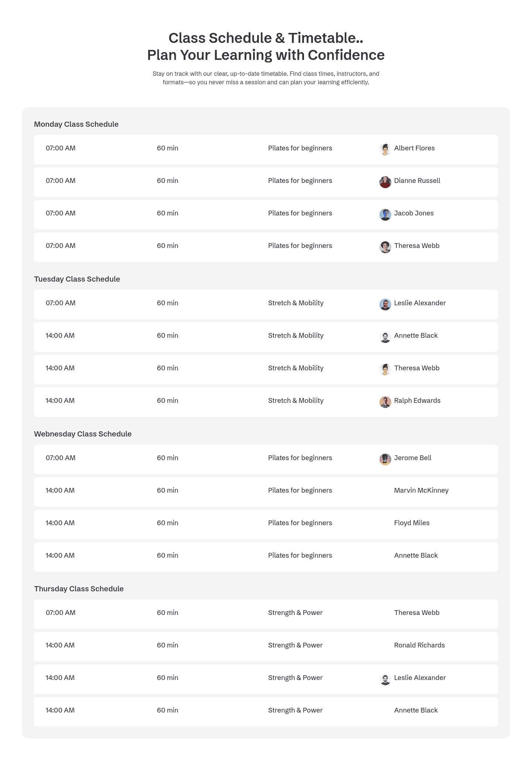This screenshot has width=532, height=768.
Task: Click the first Stretch & Mobility class name
Action: tap(296, 303)
